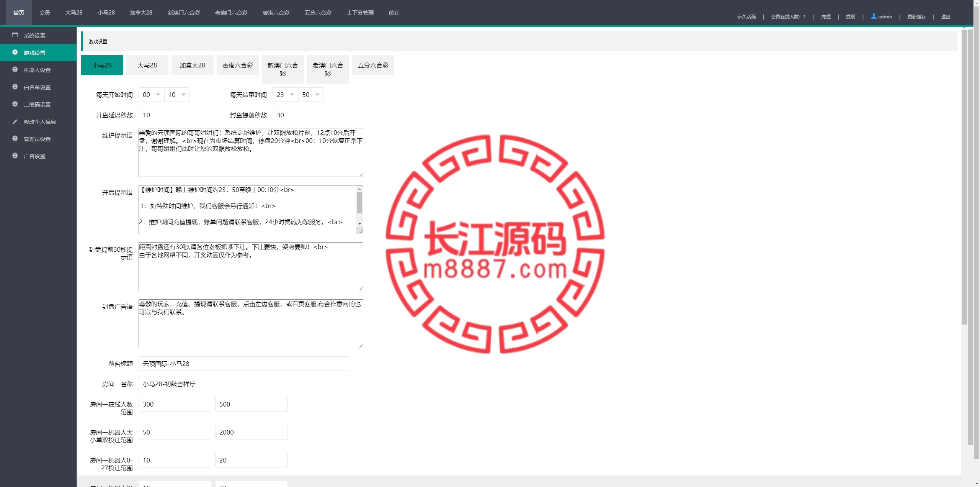Viewport: 980px width, 487px height.
Task: Open 统计 in the top navigation
Action: (394, 13)
